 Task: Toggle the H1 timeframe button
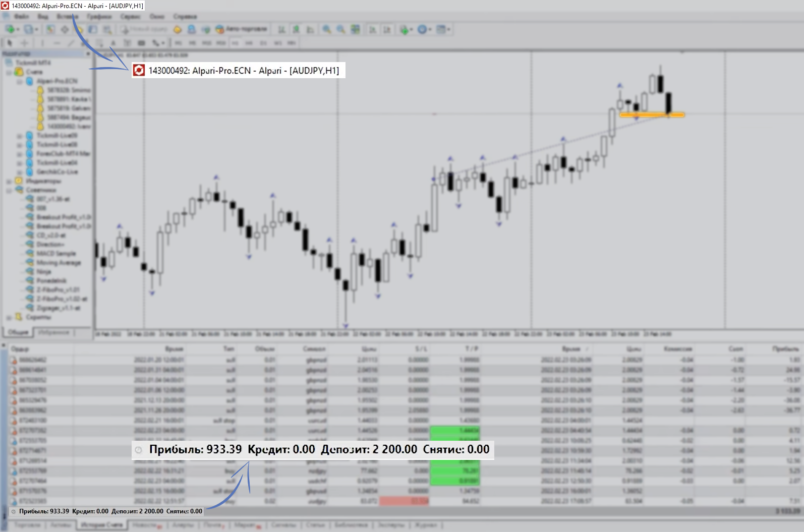(235, 43)
